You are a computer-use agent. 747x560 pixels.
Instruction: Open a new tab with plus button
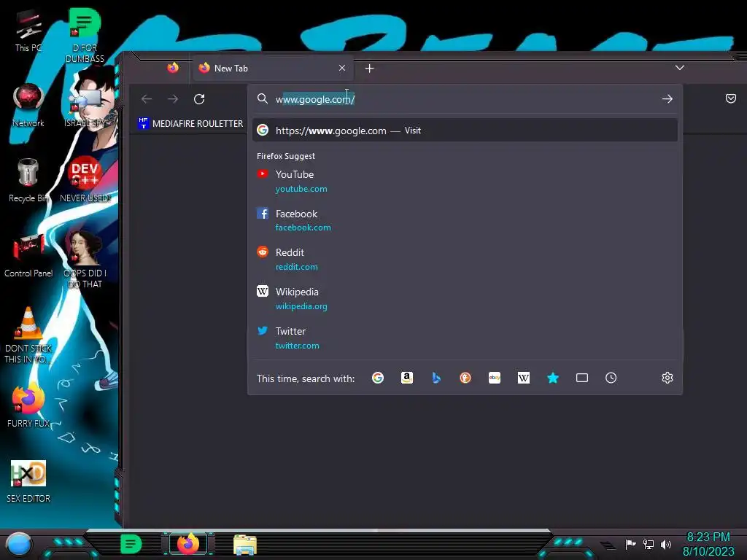[x=369, y=69]
